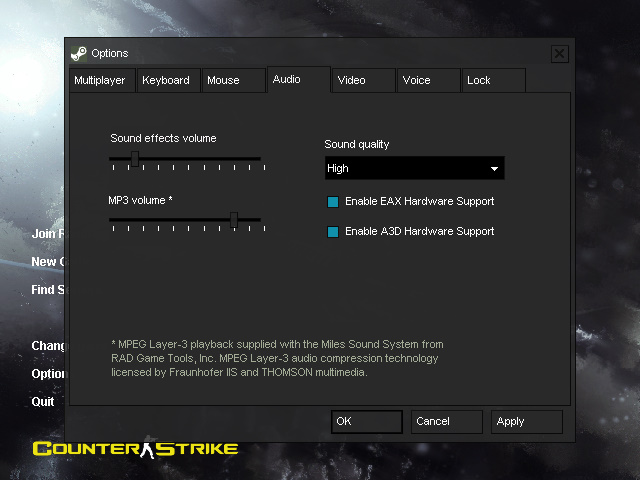Click the Counter-Strike logo
Viewport: 640px width, 480px height.
135,449
